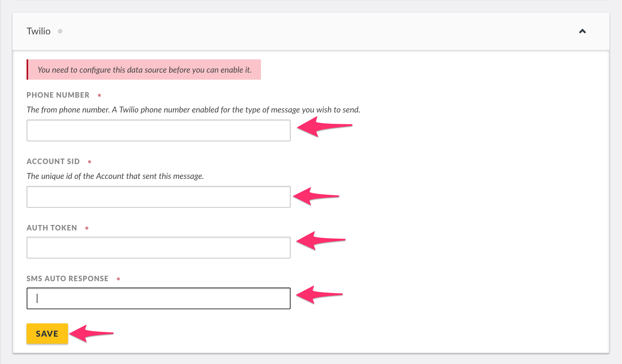Click the Twilio panel title
Image resolution: width=622 pixels, height=364 pixels.
coord(39,31)
